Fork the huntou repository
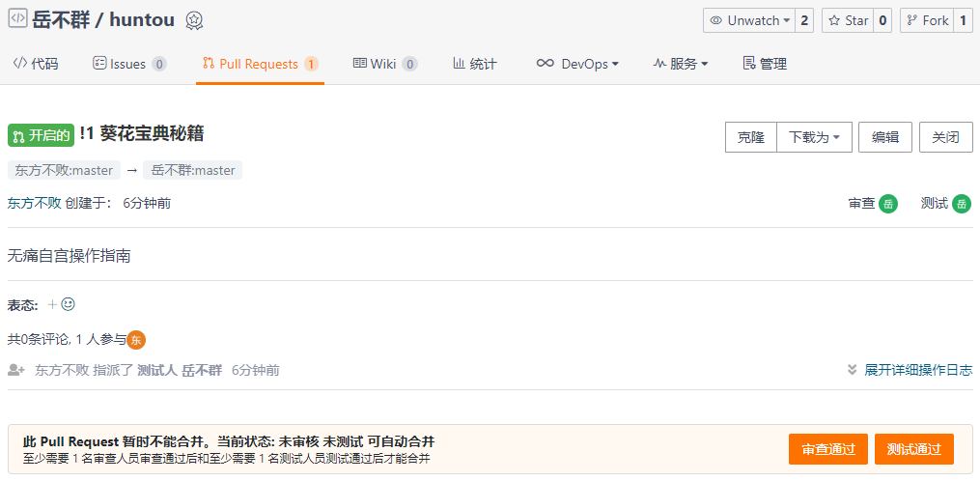 927,20
